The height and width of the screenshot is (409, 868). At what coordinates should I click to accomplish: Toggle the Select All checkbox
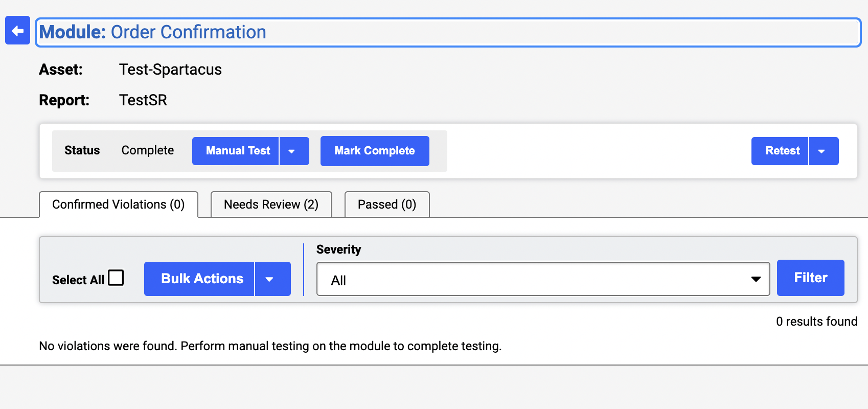[x=116, y=278]
